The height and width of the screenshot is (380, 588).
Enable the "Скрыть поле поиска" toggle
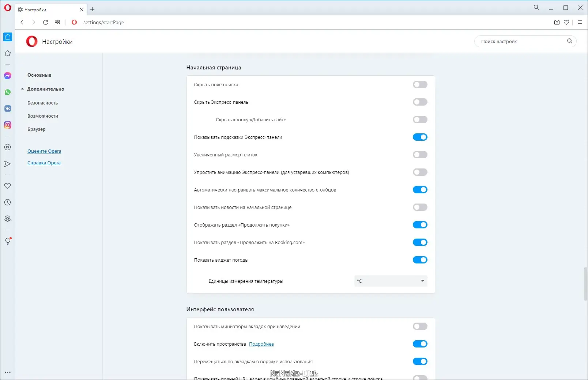pyautogui.click(x=420, y=85)
